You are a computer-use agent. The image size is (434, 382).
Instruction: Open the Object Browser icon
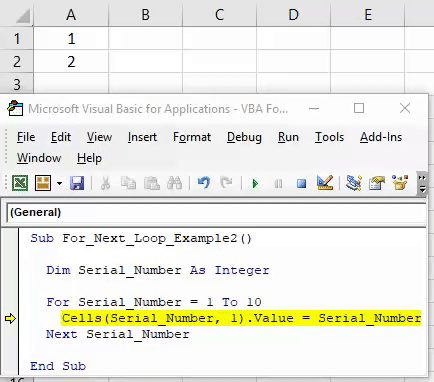[400, 183]
